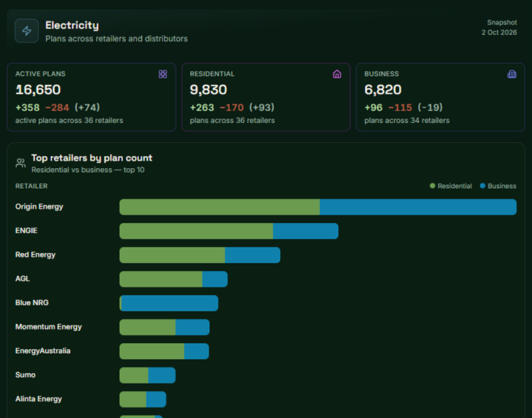Click ENGIE's green residential bar segment
The image size is (532, 418).
[196, 232]
